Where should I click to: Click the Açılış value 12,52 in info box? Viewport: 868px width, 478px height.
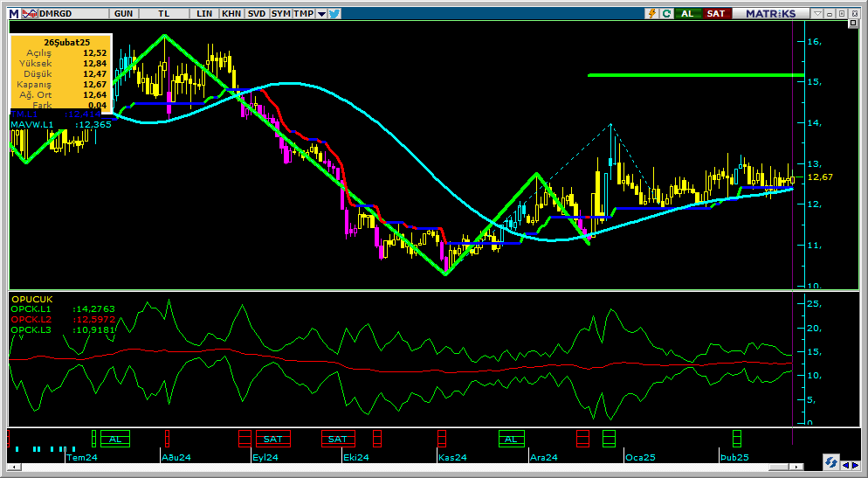click(x=95, y=53)
